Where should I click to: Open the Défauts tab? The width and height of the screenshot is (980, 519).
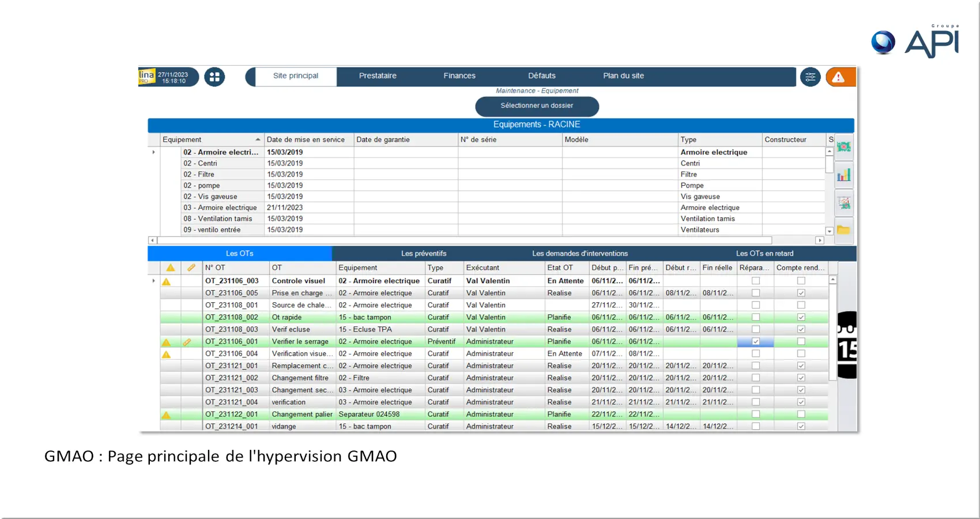pos(542,76)
